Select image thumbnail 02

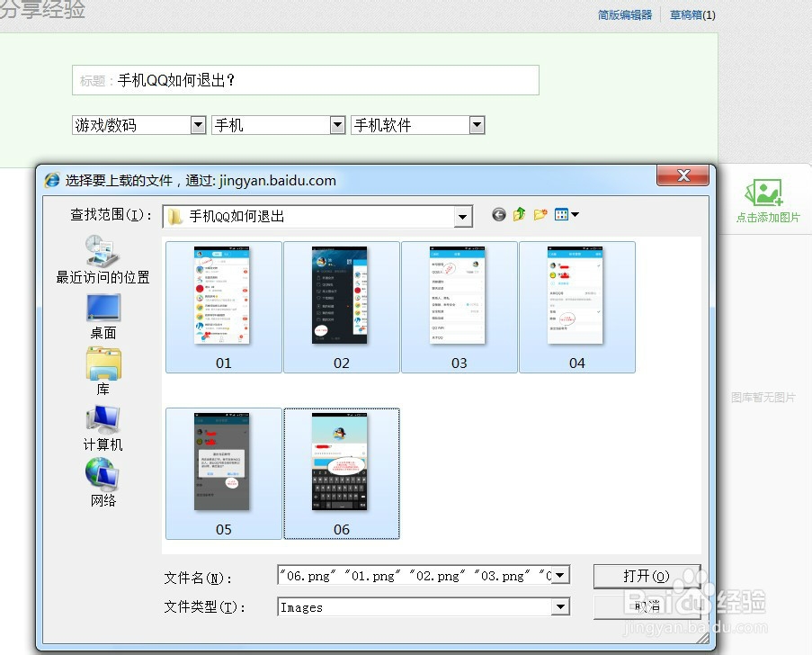pyautogui.click(x=342, y=308)
